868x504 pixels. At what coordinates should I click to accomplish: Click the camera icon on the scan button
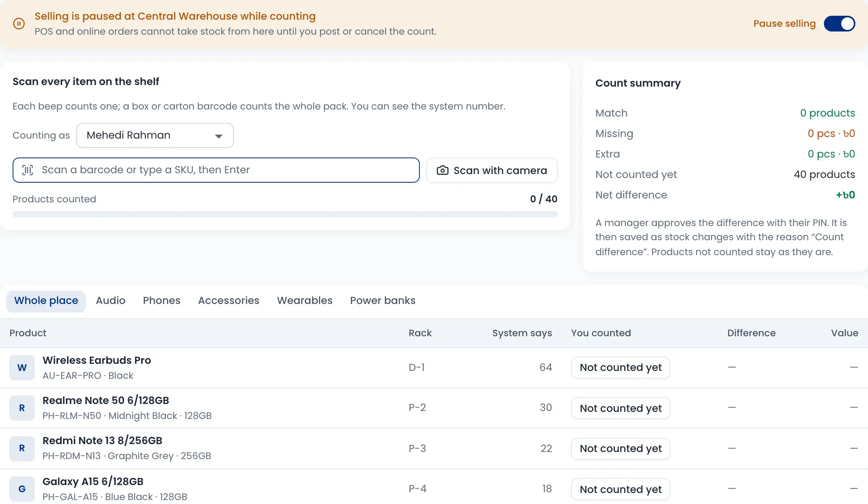click(443, 170)
